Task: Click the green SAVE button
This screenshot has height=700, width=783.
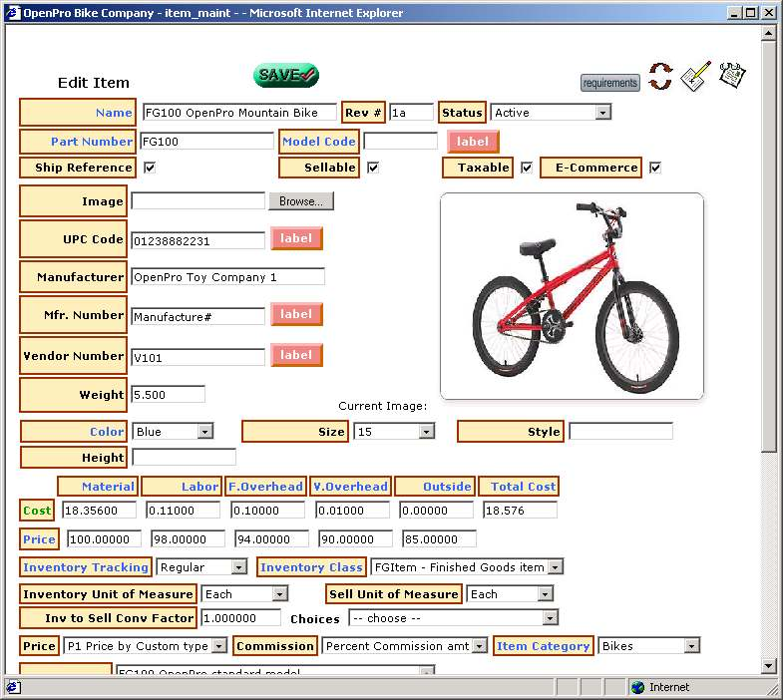Action: pos(285,75)
